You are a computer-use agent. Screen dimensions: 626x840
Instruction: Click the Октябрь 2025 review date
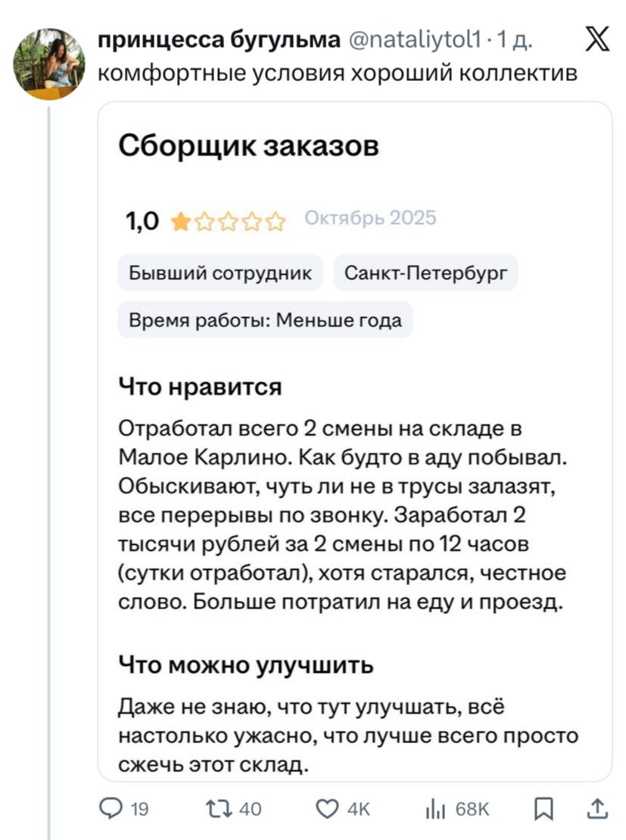click(370, 219)
